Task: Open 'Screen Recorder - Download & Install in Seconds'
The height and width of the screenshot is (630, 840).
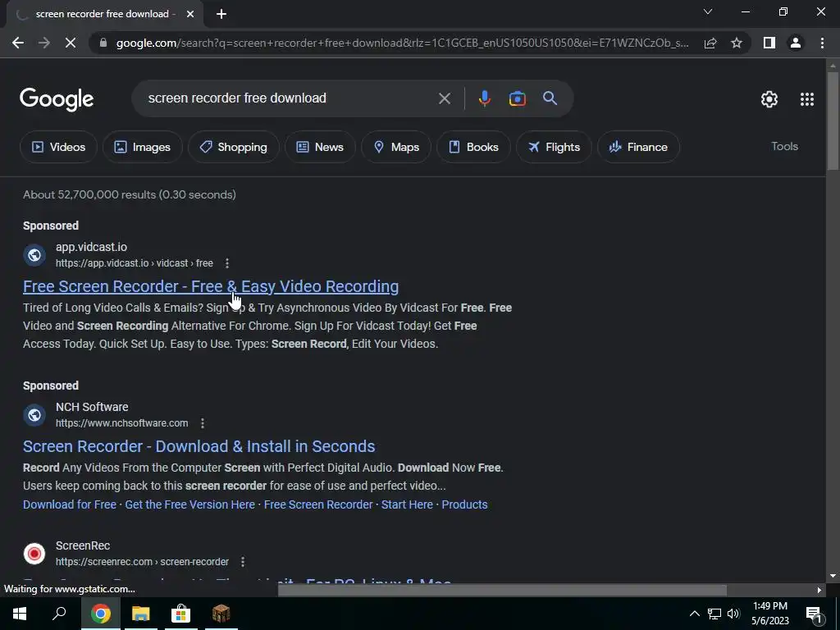Action: point(199,446)
